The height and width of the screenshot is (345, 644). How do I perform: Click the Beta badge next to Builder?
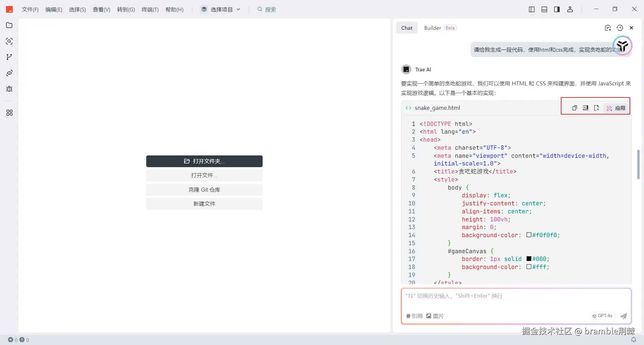450,28
